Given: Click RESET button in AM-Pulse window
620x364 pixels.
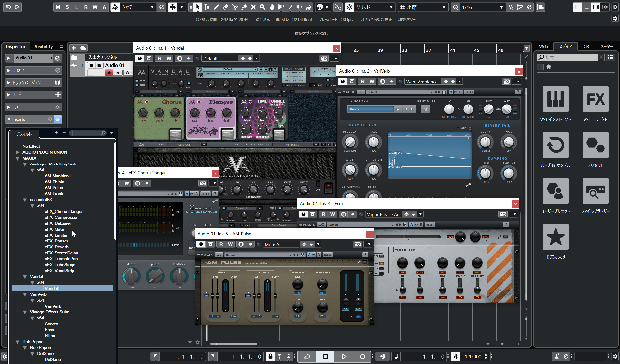Looking at the screenshot, I should (328, 255).
